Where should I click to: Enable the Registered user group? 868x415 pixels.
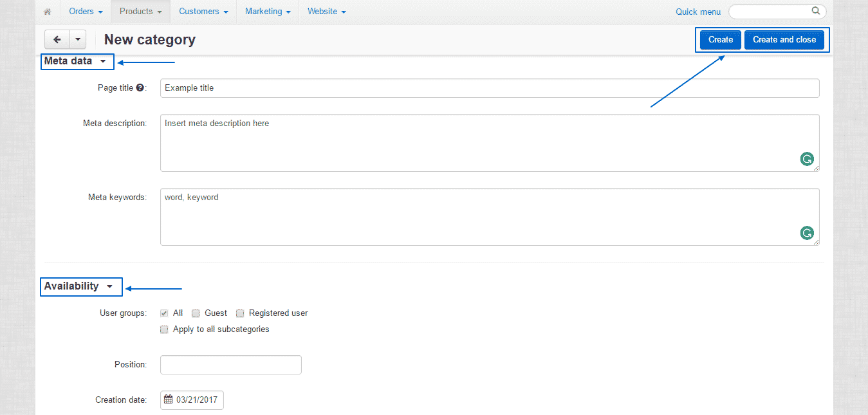pyautogui.click(x=240, y=313)
